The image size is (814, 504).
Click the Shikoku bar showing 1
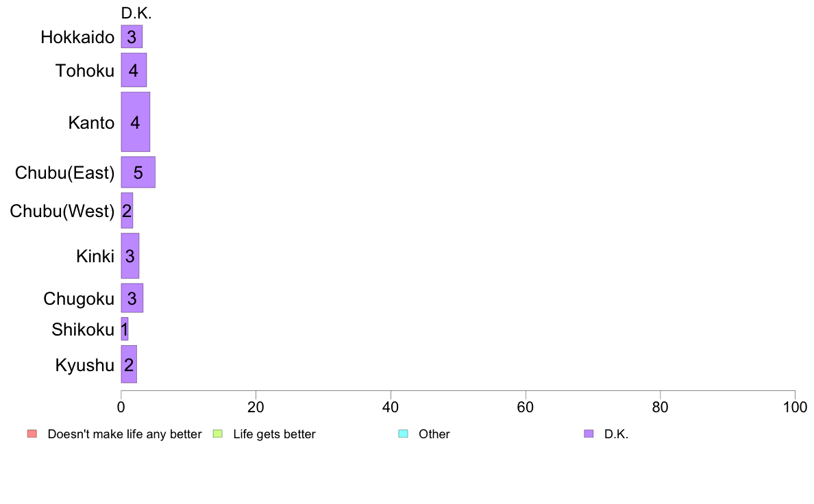pyautogui.click(x=125, y=329)
